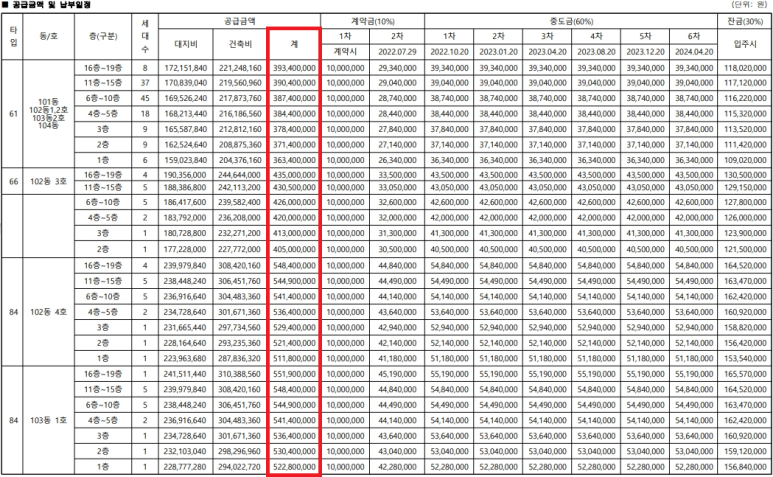The image size is (773, 477).
Task: Click land cost value 190,356,000
Action: 185,175
